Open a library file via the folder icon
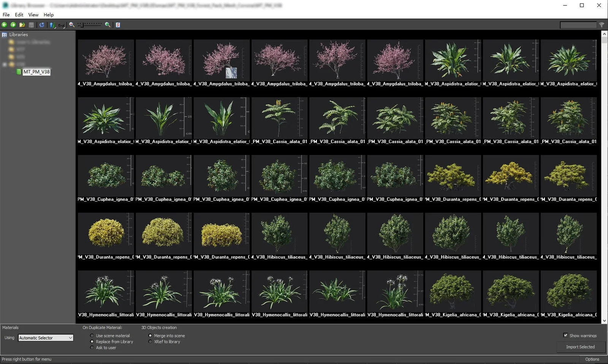The width and height of the screenshot is (608, 364). coord(22,25)
